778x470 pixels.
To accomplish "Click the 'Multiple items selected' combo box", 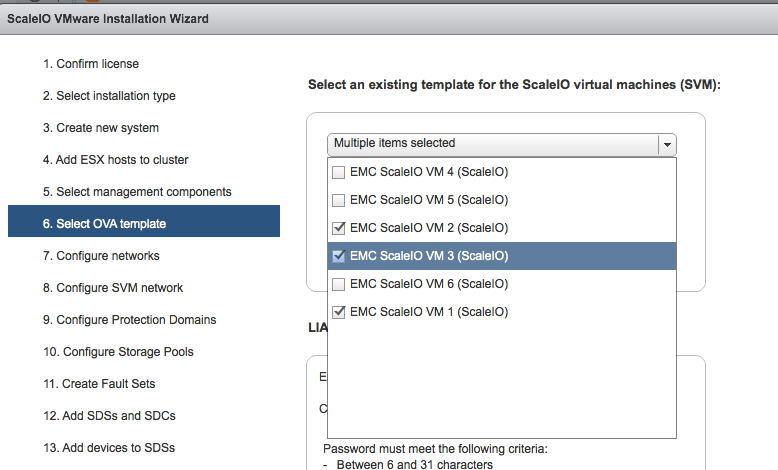I will [x=492, y=144].
